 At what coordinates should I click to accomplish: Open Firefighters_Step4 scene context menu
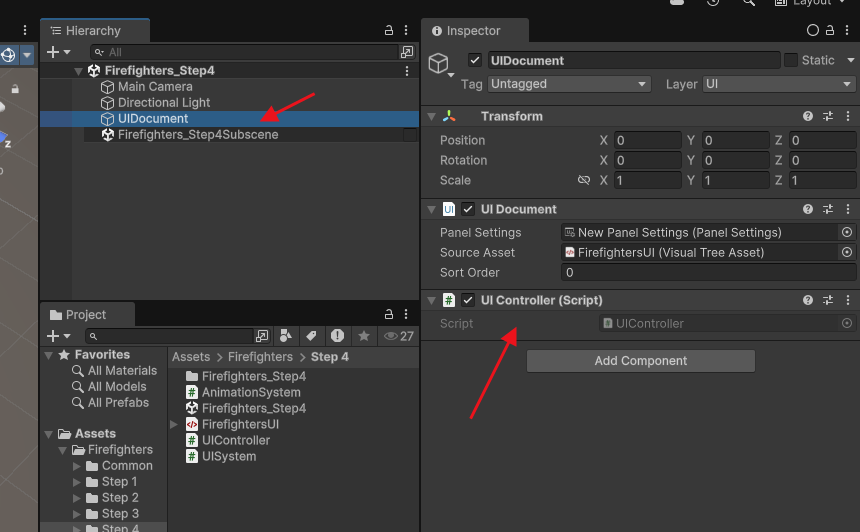tap(407, 71)
